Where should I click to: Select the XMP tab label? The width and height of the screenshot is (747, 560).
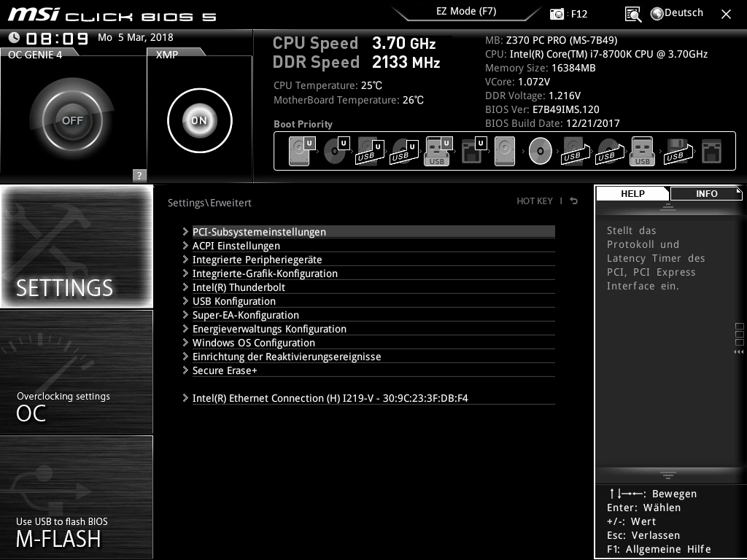pyautogui.click(x=167, y=55)
